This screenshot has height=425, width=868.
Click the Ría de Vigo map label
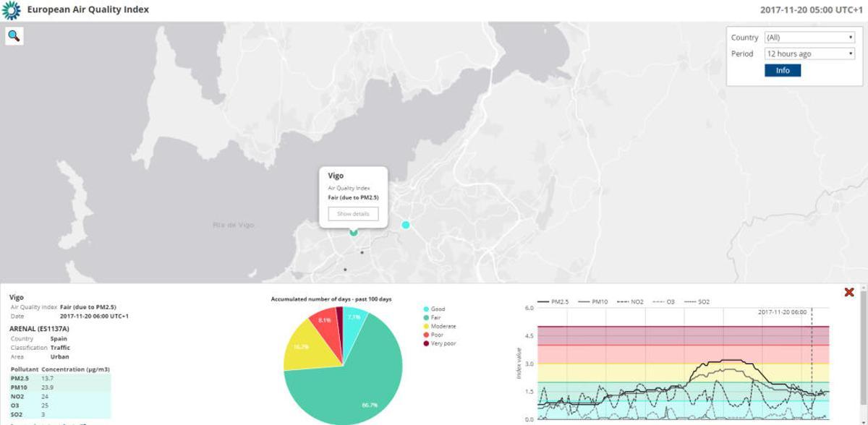coord(234,226)
